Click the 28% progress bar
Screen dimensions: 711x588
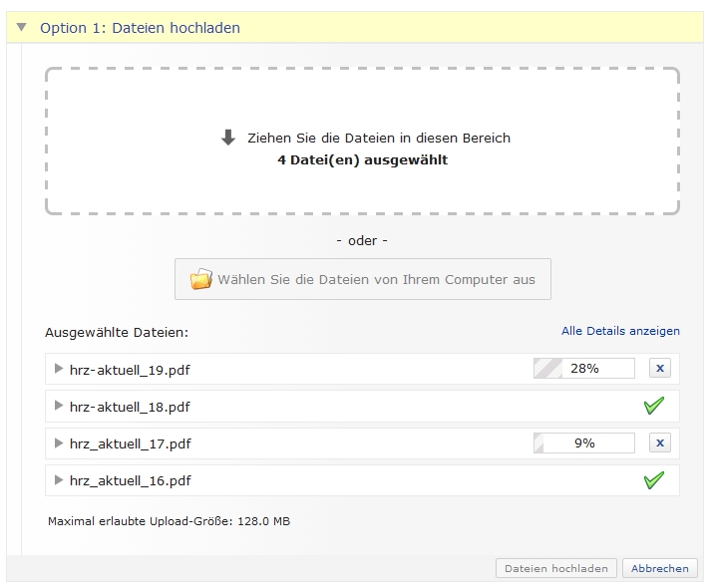(584, 369)
